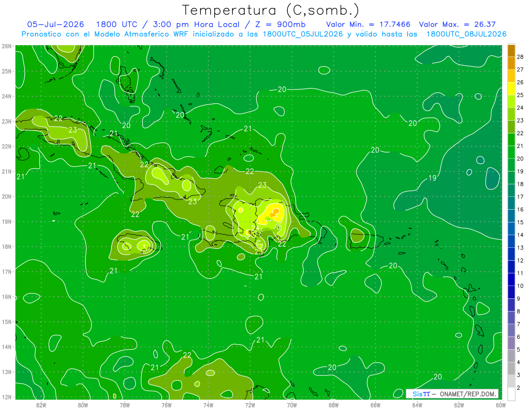The width and height of the screenshot is (532, 411).
Task: Click the latitude axis label "22N"
Action: tap(6, 146)
